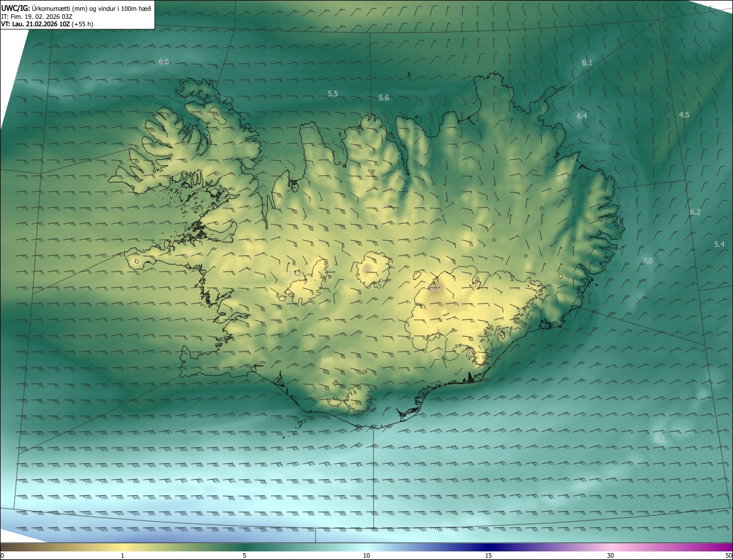Click the 'UWC/IG:' title text in the header box
Image resolution: width=733 pixels, height=560 pixels.
coord(15,8)
